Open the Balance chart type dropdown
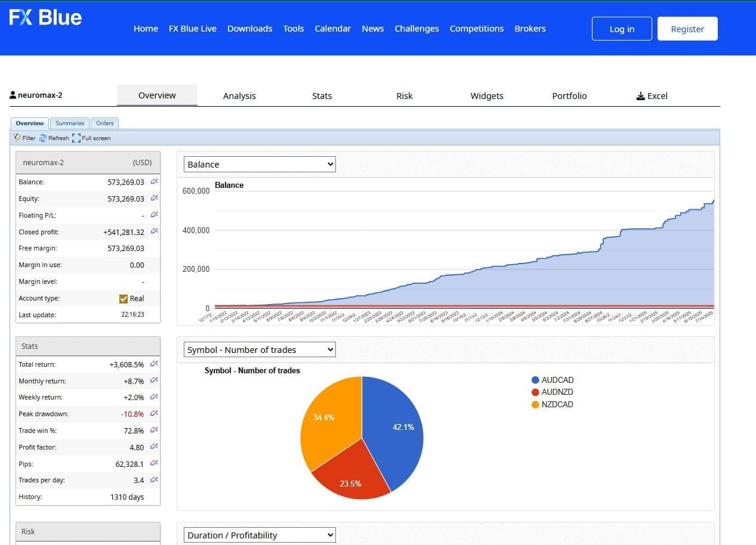This screenshot has height=545, width=756. coord(260,165)
